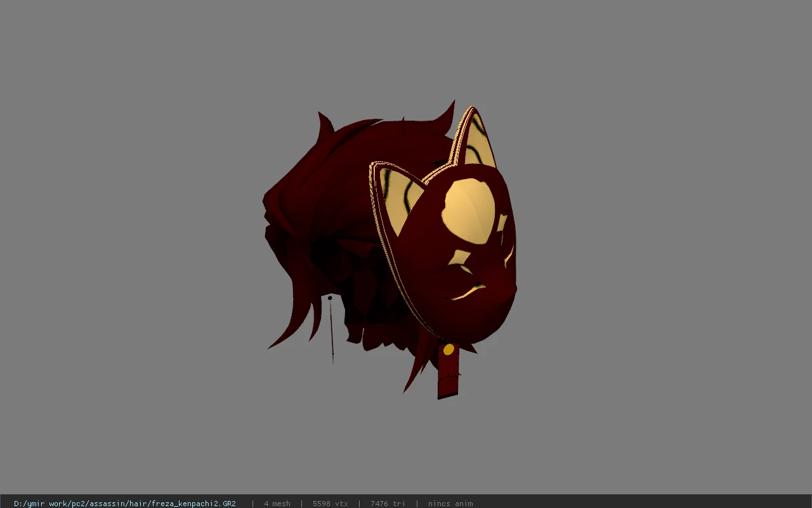Click the yellow bead on the mask strap
Screen dimensions: 812x508
[449, 349]
